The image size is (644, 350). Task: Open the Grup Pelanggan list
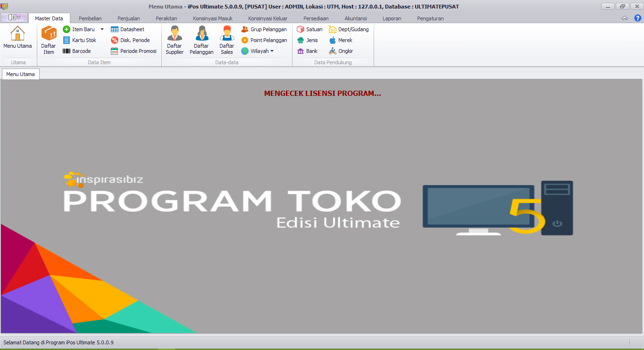click(x=265, y=29)
